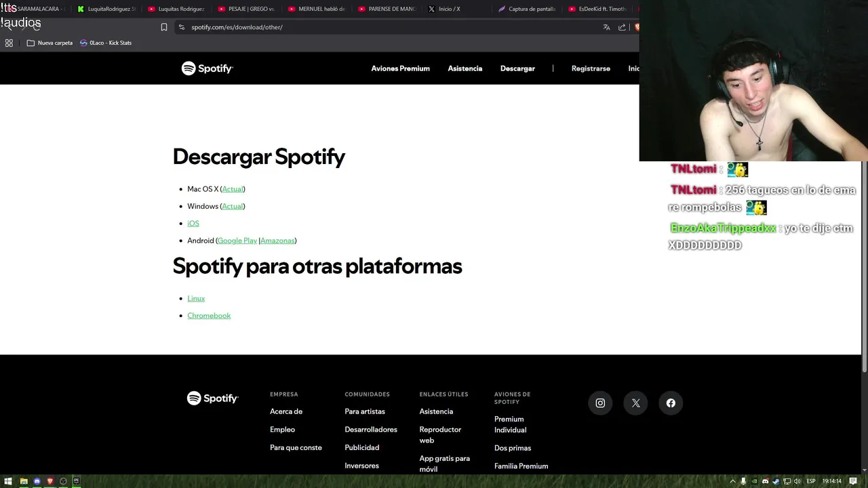Open OBS Studio from taskbar
The width and height of the screenshot is (868, 488).
click(x=63, y=481)
